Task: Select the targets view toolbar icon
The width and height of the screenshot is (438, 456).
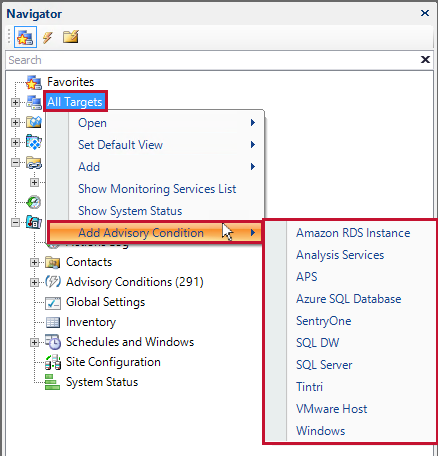Action: pos(25,37)
